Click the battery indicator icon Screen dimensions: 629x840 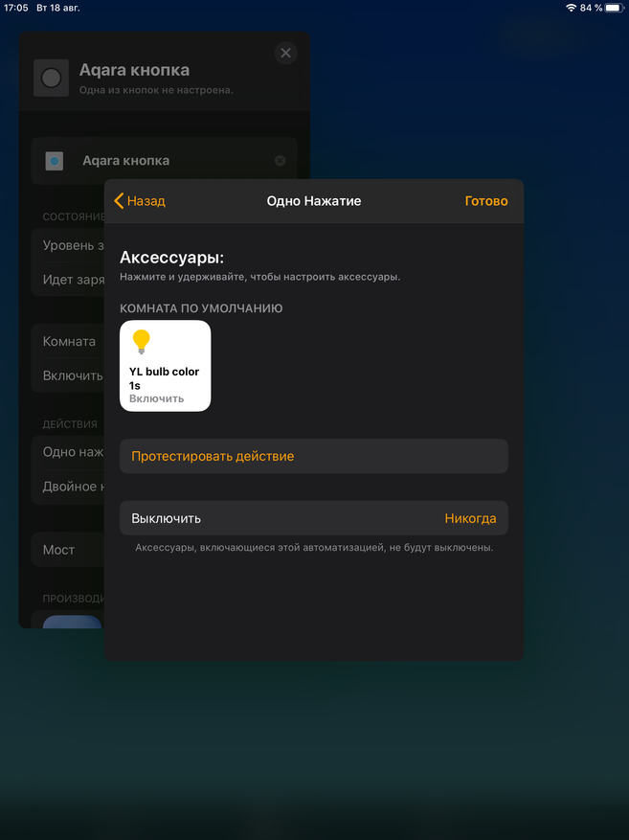[x=615, y=8]
